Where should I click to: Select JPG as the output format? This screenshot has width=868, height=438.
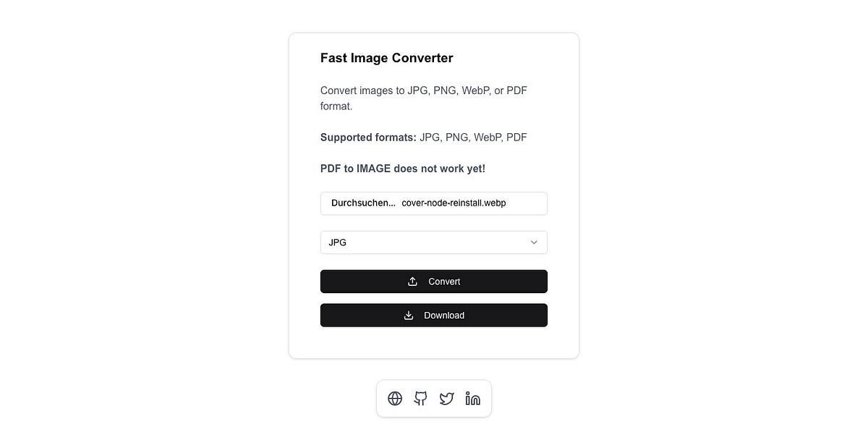point(337,242)
